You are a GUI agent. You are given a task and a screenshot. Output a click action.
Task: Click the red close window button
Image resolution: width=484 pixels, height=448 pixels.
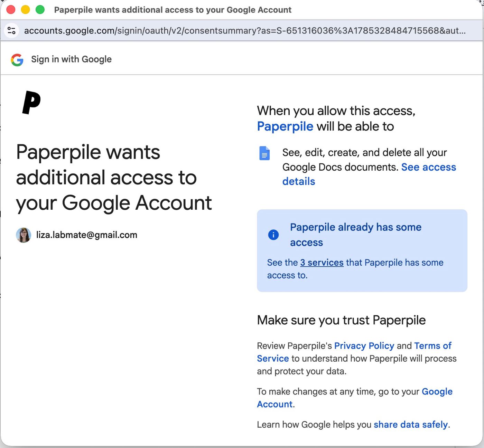coord(11,10)
